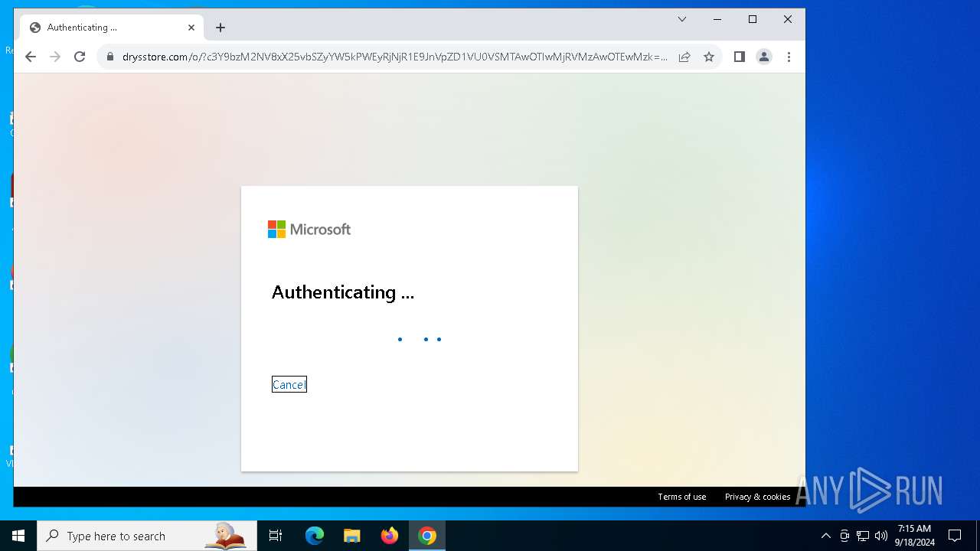Expand the tab search chevron

682,19
